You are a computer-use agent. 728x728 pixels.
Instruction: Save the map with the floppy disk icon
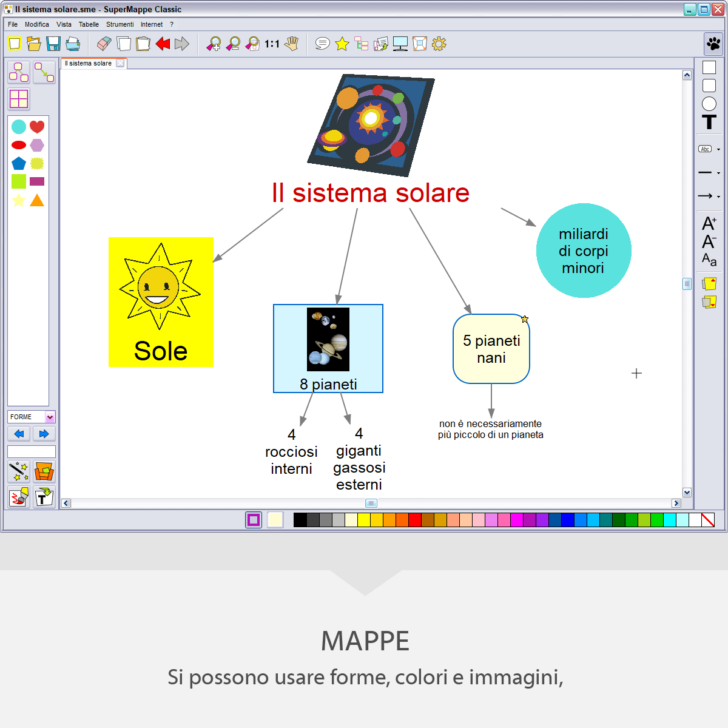point(53,44)
